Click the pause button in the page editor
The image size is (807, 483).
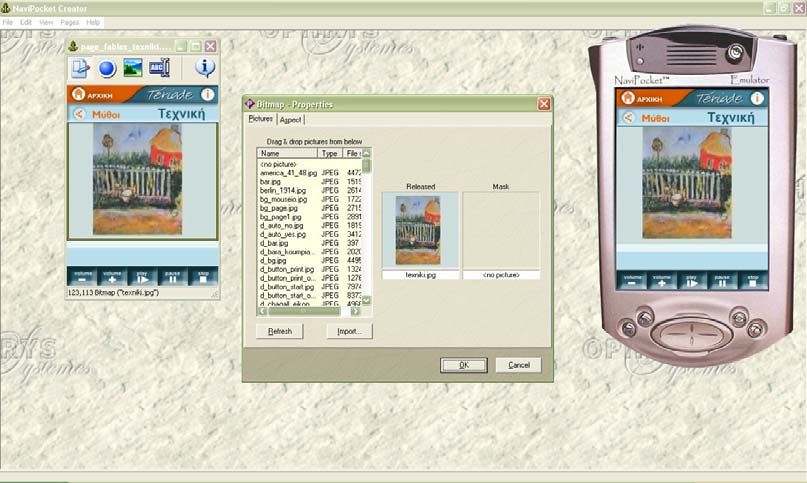pyautogui.click(x=172, y=277)
